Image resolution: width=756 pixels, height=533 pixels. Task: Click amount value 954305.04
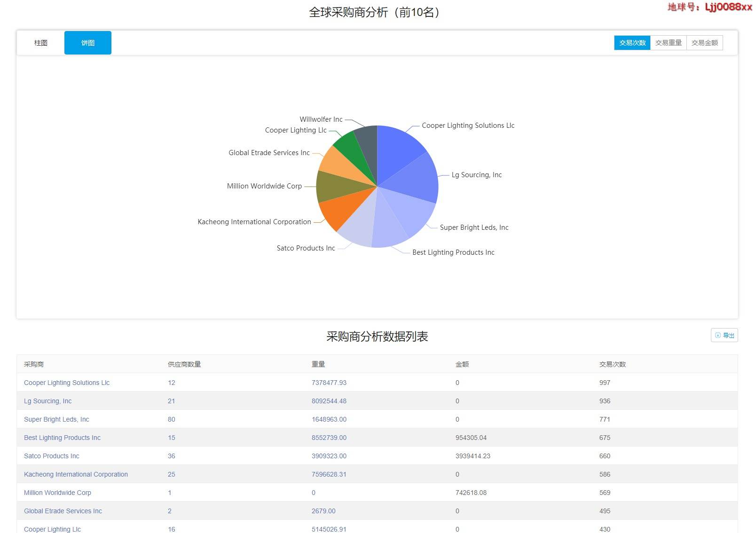coord(471,438)
